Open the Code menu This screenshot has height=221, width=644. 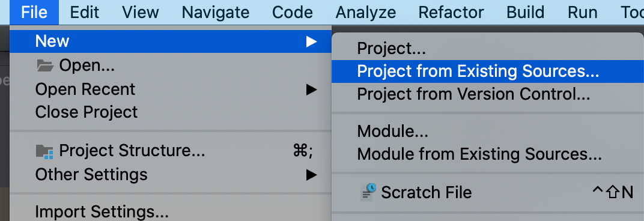point(293,13)
